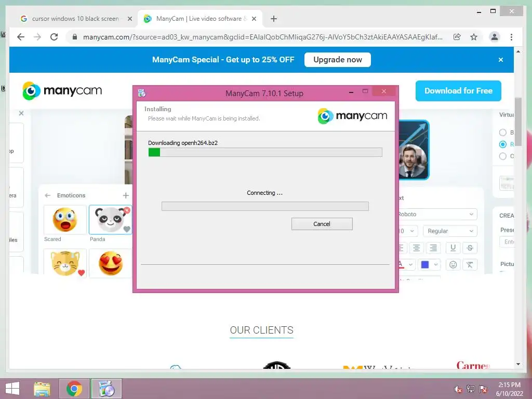Click the share page icon in address bar
This screenshot has width=532, height=399.
pos(457,37)
